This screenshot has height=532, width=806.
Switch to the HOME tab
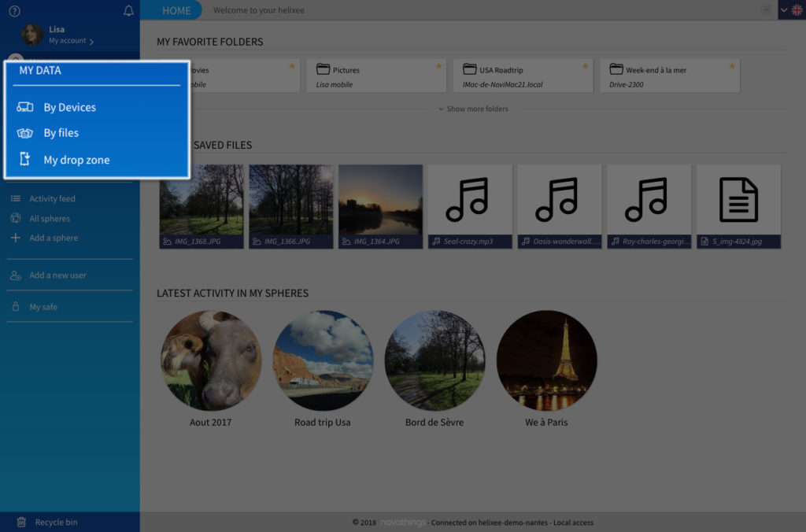176,10
